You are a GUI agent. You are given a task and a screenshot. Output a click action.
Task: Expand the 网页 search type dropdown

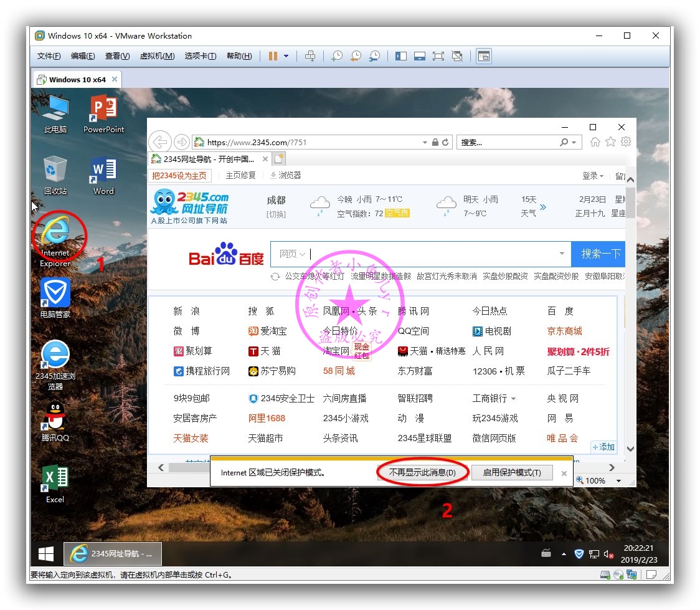click(x=292, y=254)
